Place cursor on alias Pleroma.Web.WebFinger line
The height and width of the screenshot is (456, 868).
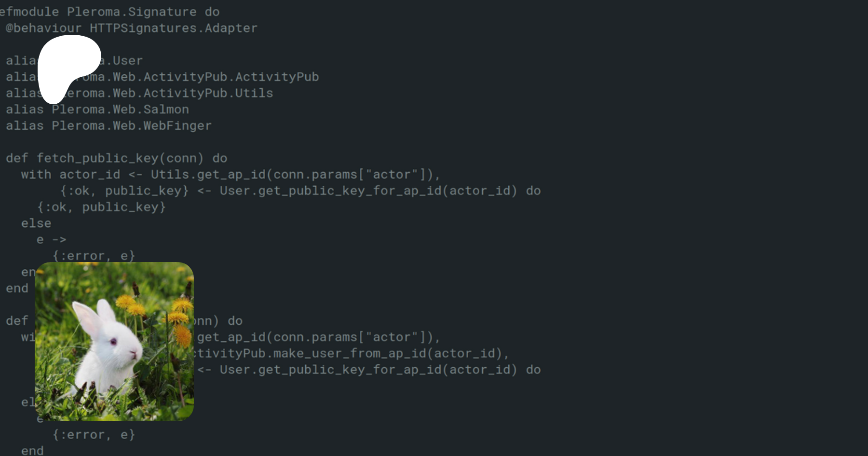point(108,126)
